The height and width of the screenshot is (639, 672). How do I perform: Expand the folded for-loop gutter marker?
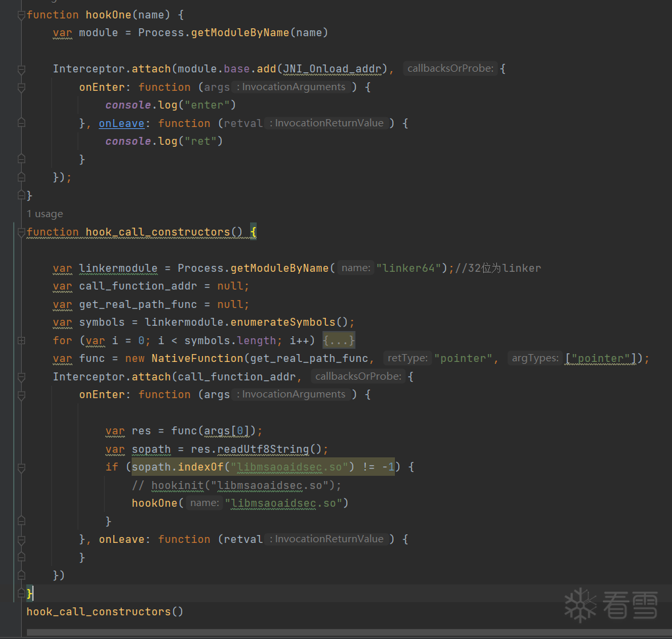coord(22,341)
